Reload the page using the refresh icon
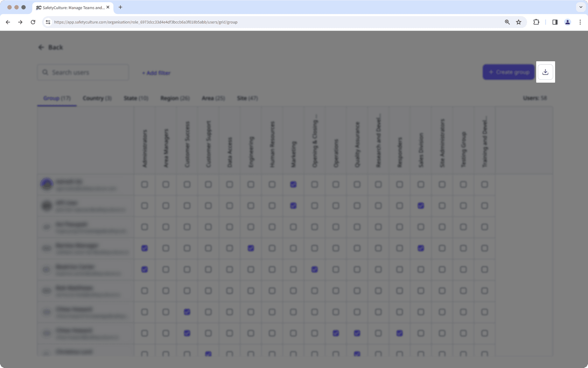 click(33, 22)
